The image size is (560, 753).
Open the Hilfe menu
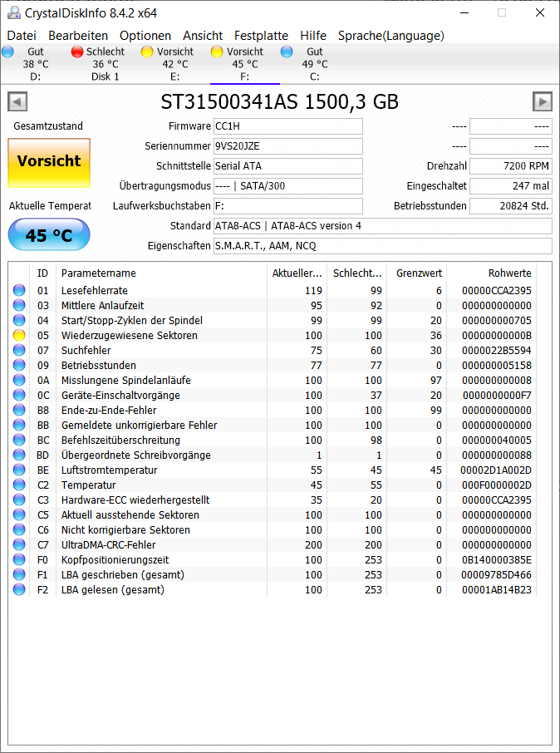[x=313, y=36]
